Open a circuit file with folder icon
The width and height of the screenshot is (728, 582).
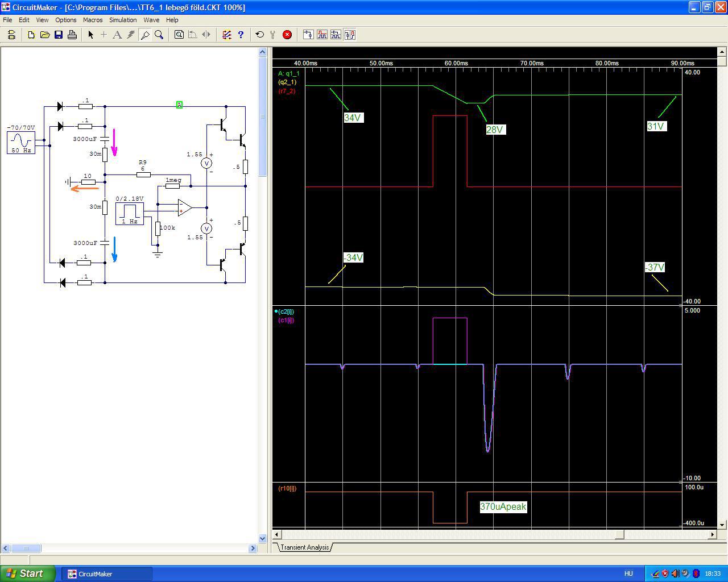point(45,35)
